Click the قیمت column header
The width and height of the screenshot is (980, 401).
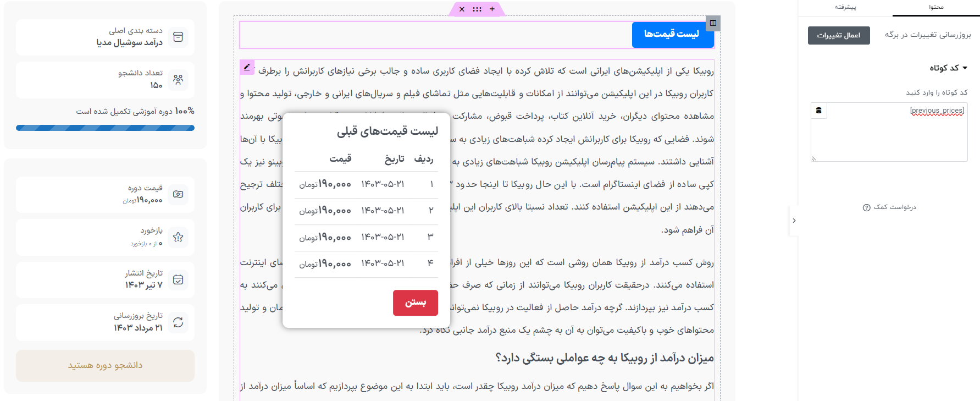[340, 159]
